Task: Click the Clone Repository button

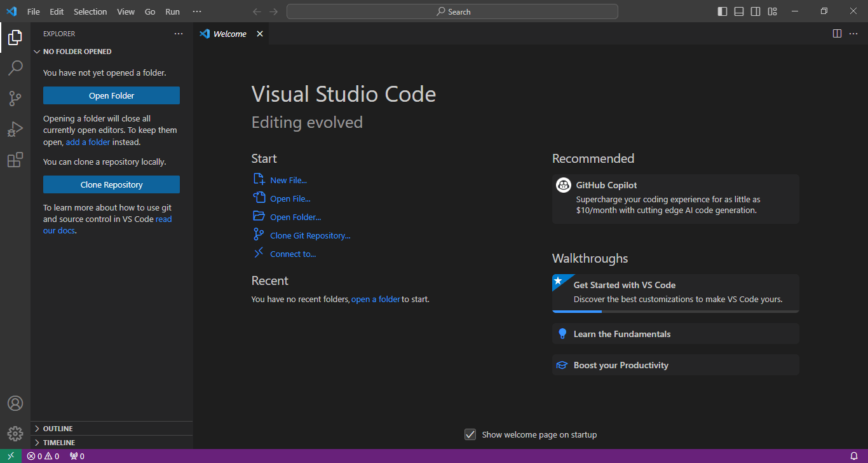Action: tap(111, 184)
